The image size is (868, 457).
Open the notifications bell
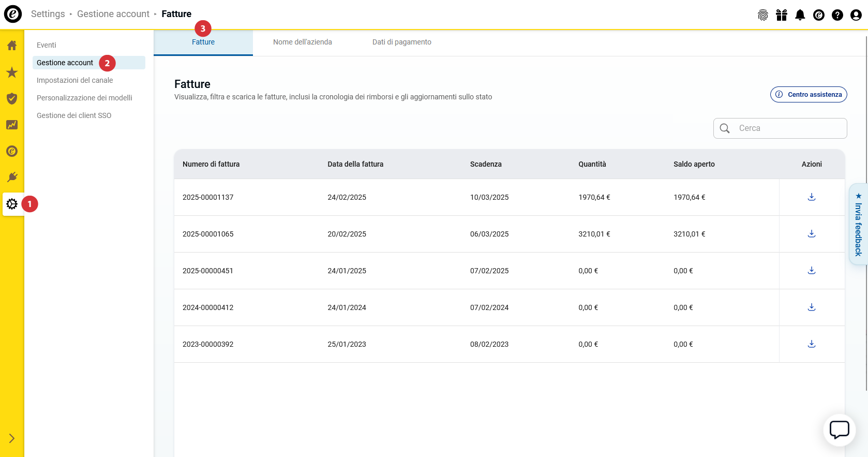point(800,15)
